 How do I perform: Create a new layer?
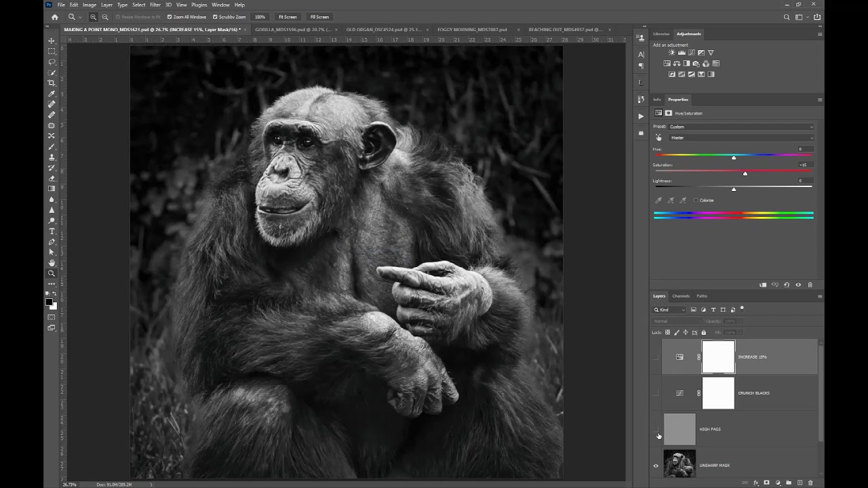tap(800, 483)
